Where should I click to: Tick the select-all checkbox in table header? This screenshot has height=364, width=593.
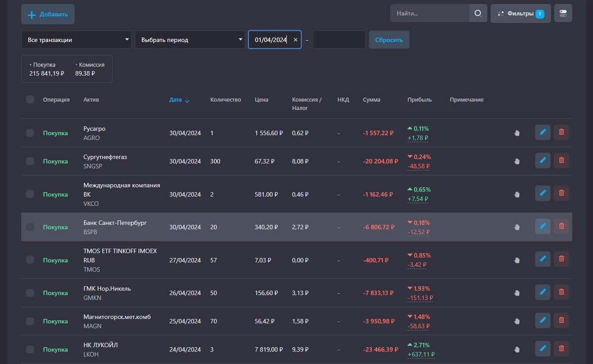point(30,99)
